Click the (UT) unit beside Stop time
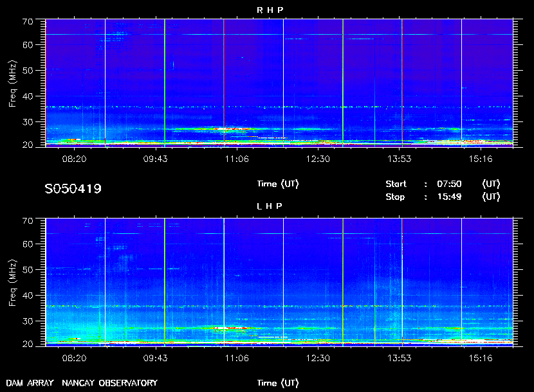The height and width of the screenshot is (392, 534). (x=491, y=197)
